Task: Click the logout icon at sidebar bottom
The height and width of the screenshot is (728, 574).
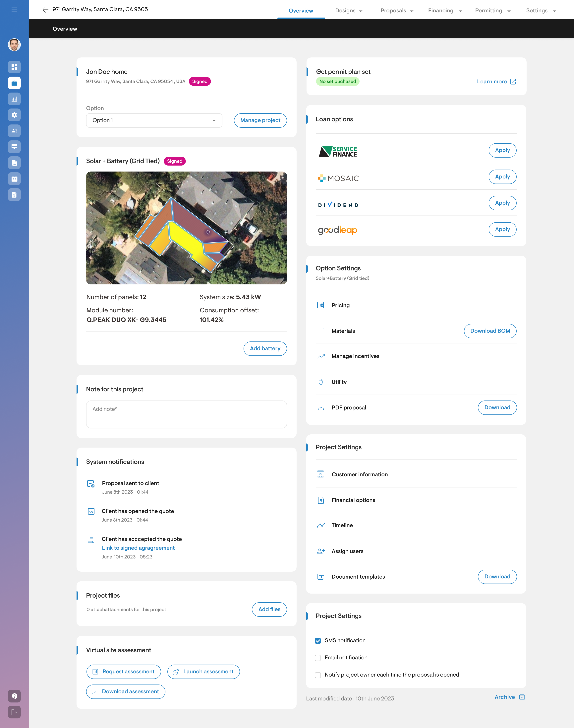Action: pyautogui.click(x=14, y=712)
